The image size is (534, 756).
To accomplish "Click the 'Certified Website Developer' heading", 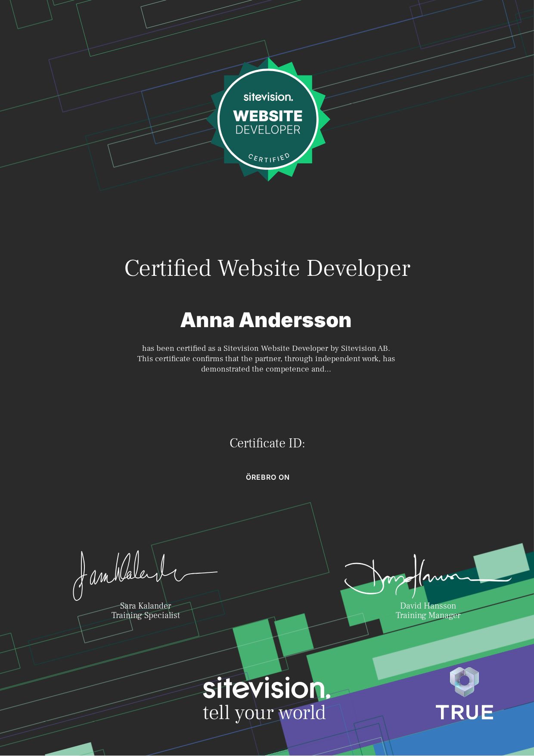I will [267, 268].
